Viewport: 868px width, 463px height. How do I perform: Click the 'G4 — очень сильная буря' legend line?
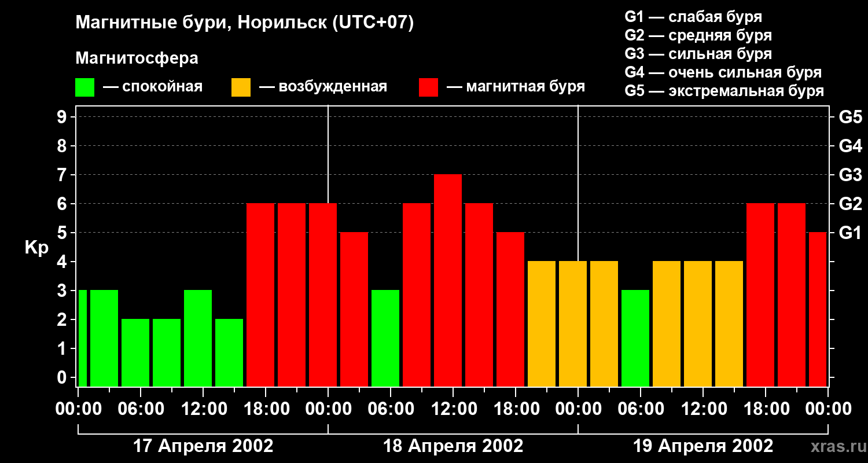[723, 72]
